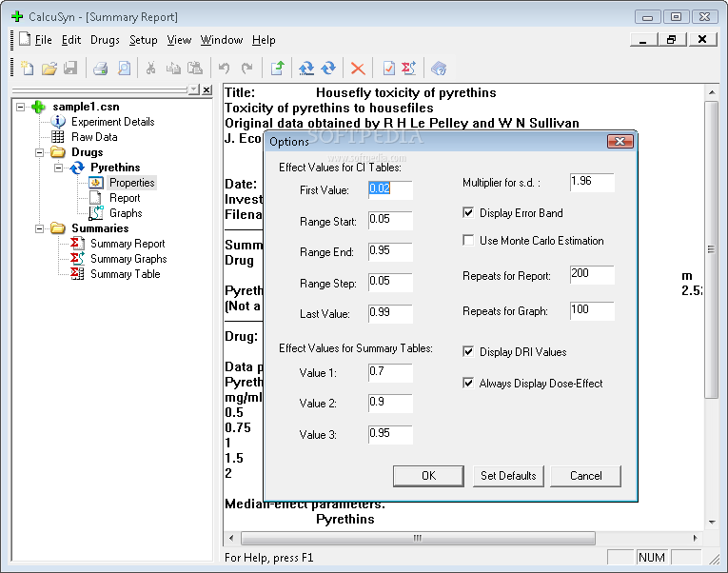
Task: Collapse the sample1.csn tree root
Action: tap(20, 107)
